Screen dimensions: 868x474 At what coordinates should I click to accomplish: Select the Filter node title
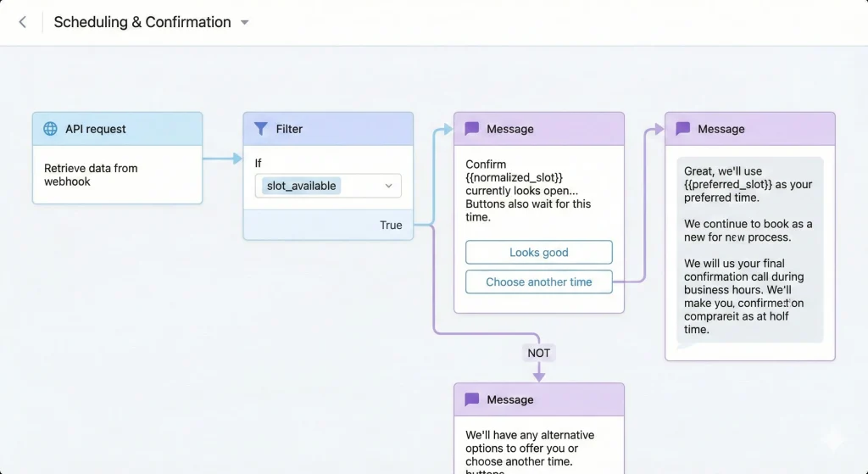pyautogui.click(x=289, y=129)
